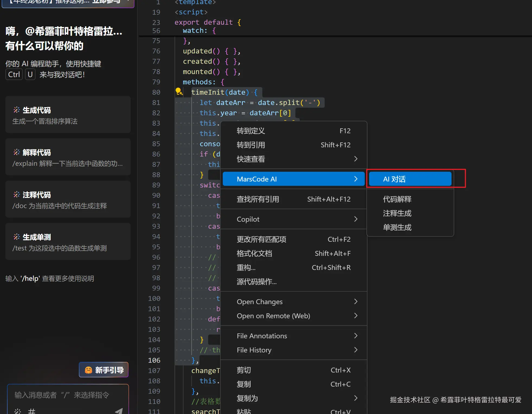Image resolution: width=532 pixels, height=414 pixels.
Task: Choose 代码解释 in the submenu
Action: coord(397,199)
